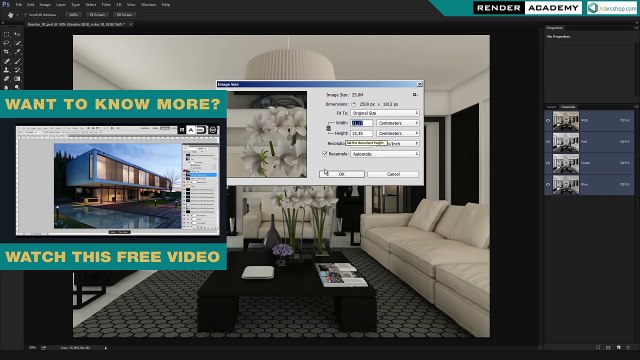Screen dimensions: 640x360
Task: Open the Help menu
Action: [166, 4]
